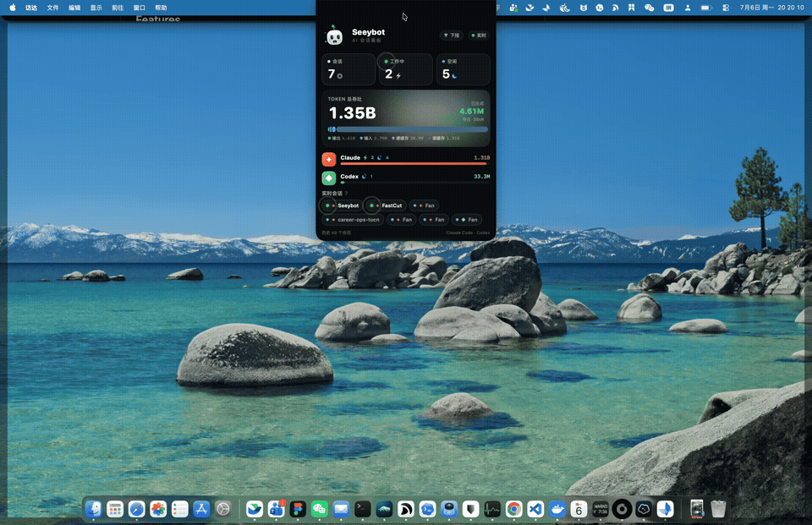The height and width of the screenshot is (525, 812).
Task: Launch Figma from the dock
Action: point(298,510)
